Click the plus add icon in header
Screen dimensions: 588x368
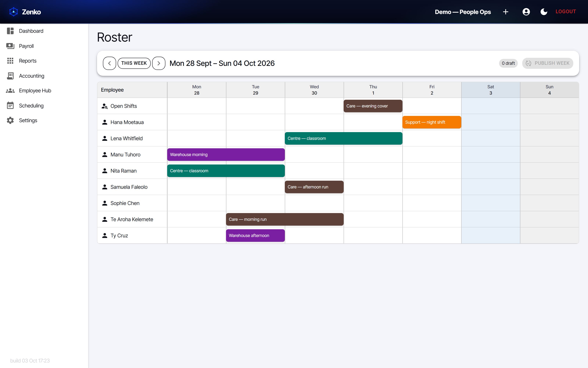tap(506, 12)
